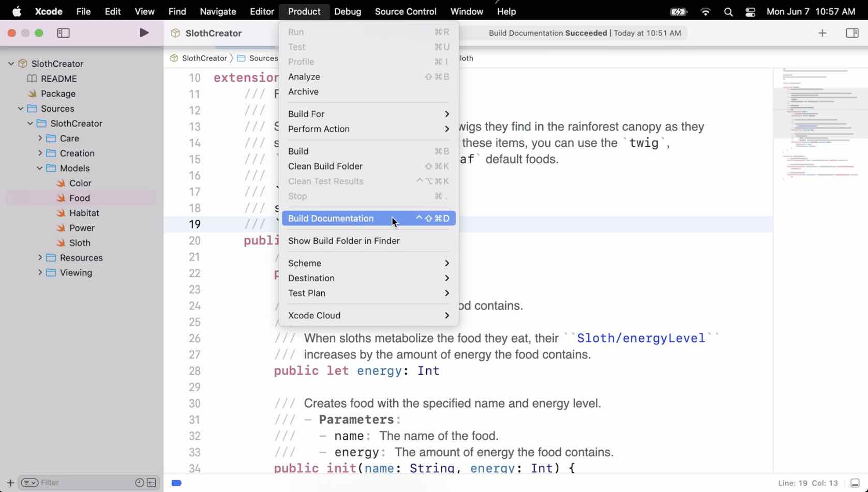Choose Clean Build Folder
This screenshot has width=868, height=492.
pos(368,166)
